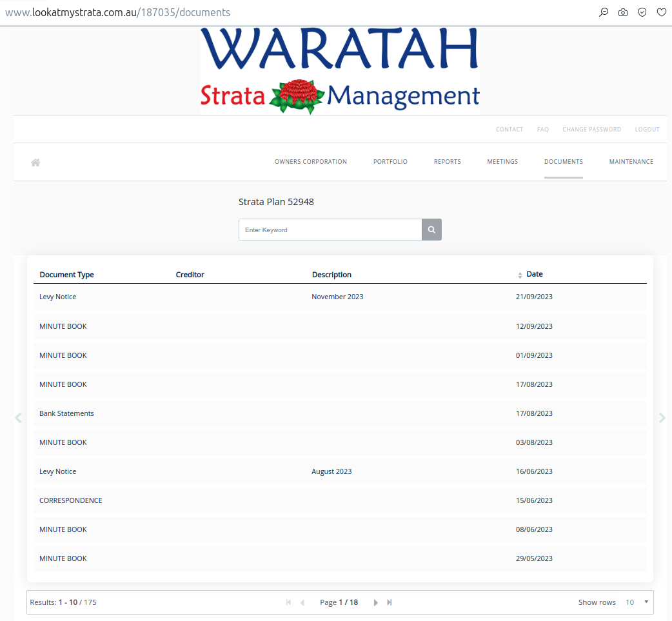Click the Contact link
Viewport: 672px width, 621px height.
(x=509, y=130)
